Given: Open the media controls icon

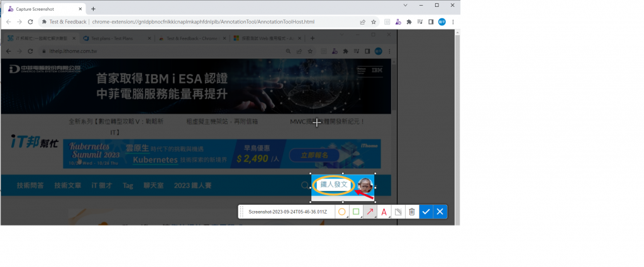Looking at the screenshot, I should (419, 22).
